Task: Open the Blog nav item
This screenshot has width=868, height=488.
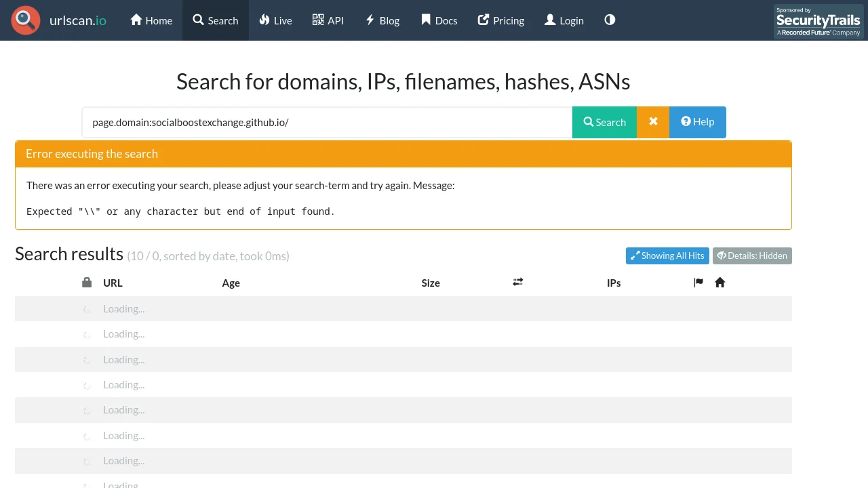Action: pyautogui.click(x=382, y=20)
